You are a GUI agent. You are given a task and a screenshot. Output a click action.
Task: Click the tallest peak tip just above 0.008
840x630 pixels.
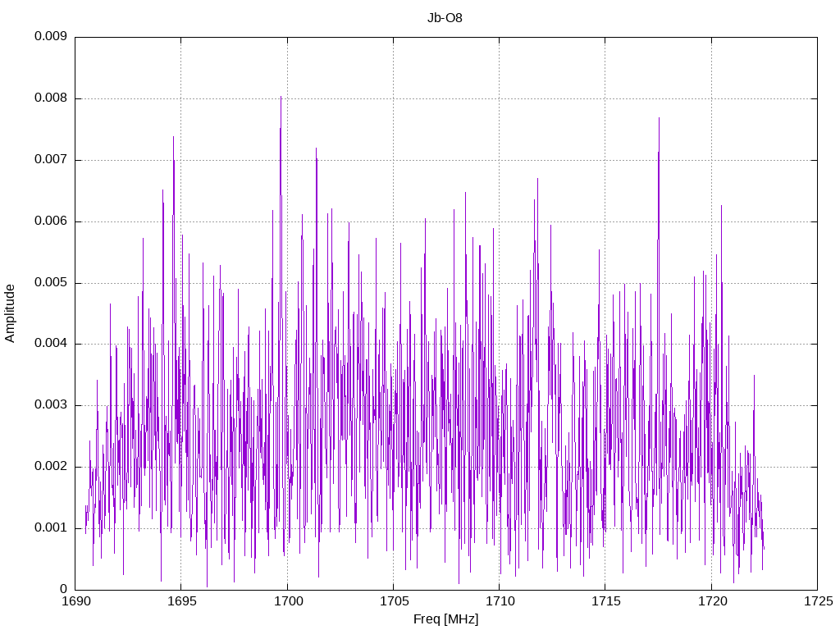point(281,97)
